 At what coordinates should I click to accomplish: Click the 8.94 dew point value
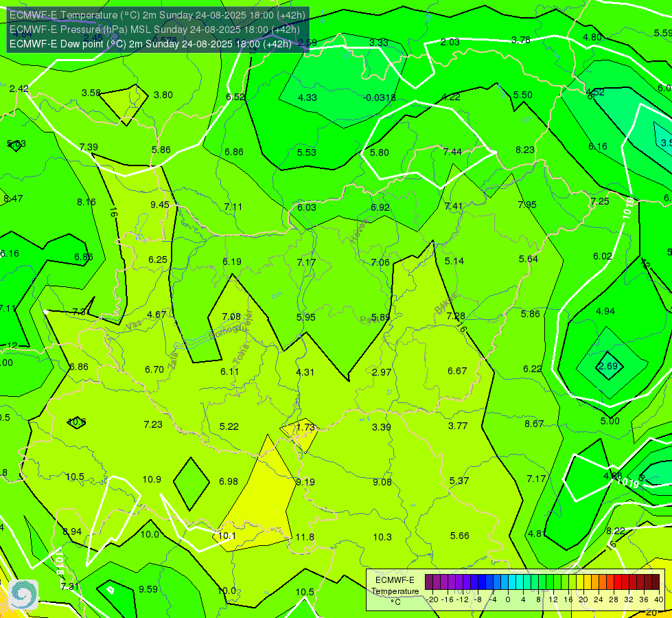click(x=73, y=531)
